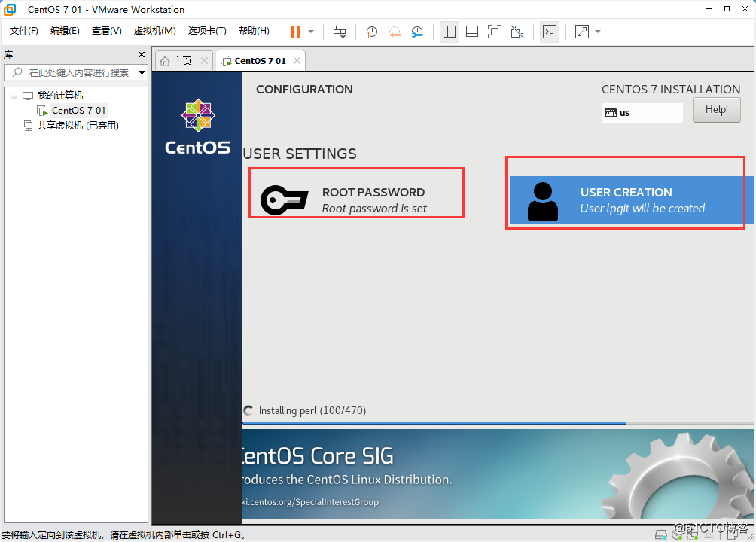Click the root password key icon
This screenshot has height=542, width=756.
[284, 200]
